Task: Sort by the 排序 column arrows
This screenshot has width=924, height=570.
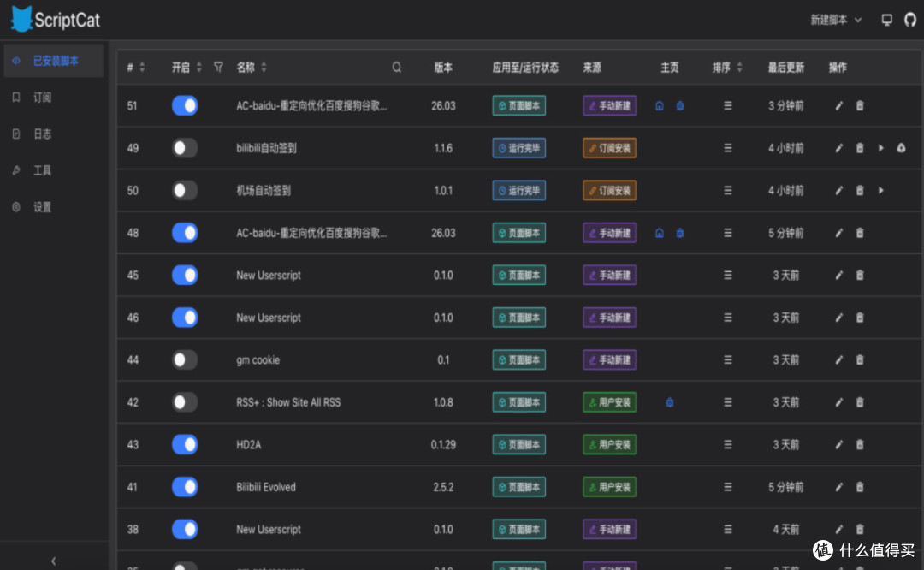Action: 739,68
